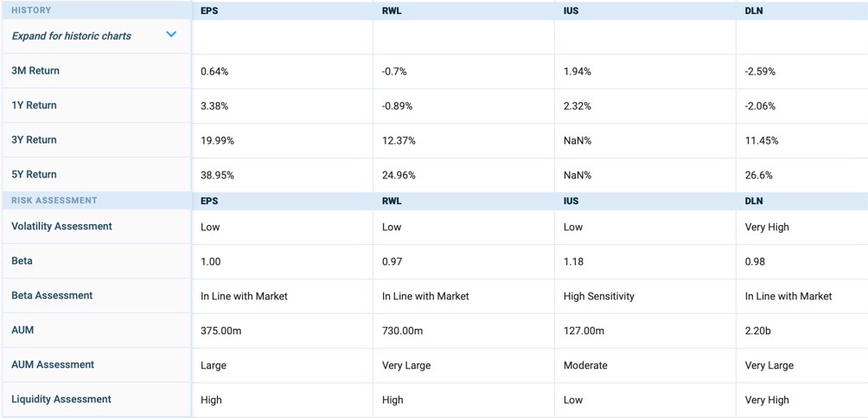This screenshot has width=868, height=418.
Task: Select the 'High Sensitivity' beta assessment cell
Action: tap(598, 297)
